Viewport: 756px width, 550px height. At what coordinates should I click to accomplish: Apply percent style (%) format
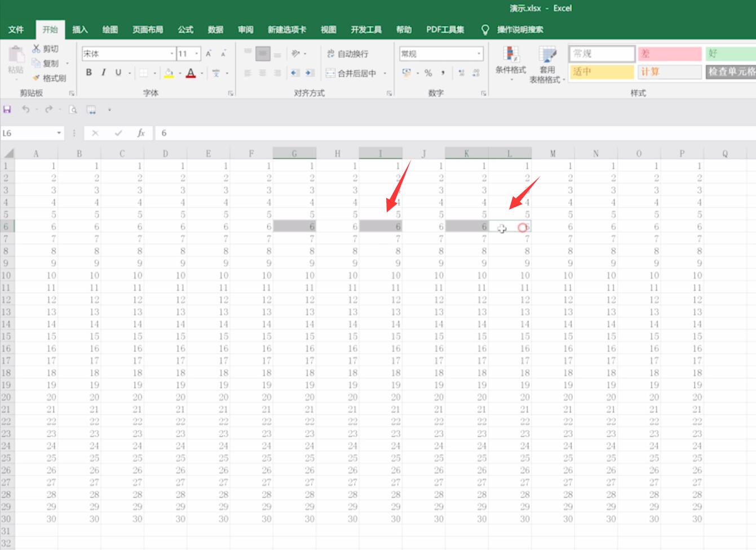pyautogui.click(x=428, y=73)
